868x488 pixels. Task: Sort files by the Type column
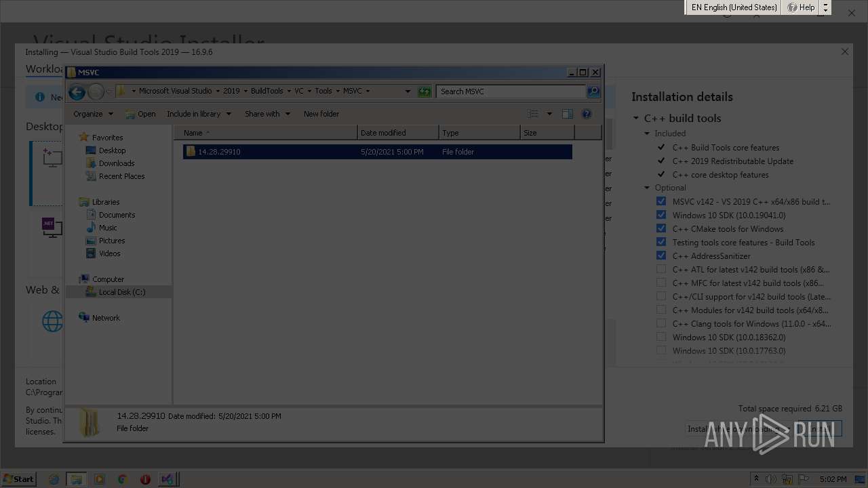click(479, 133)
